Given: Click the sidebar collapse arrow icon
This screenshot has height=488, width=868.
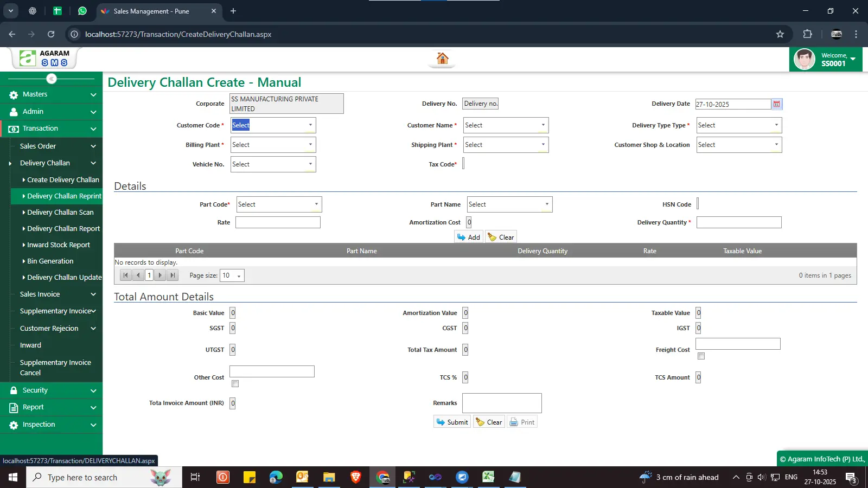Looking at the screenshot, I should tap(52, 79).
